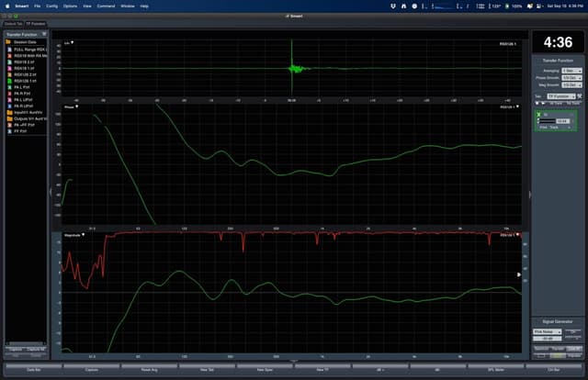Open the Command menu

[107, 6]
